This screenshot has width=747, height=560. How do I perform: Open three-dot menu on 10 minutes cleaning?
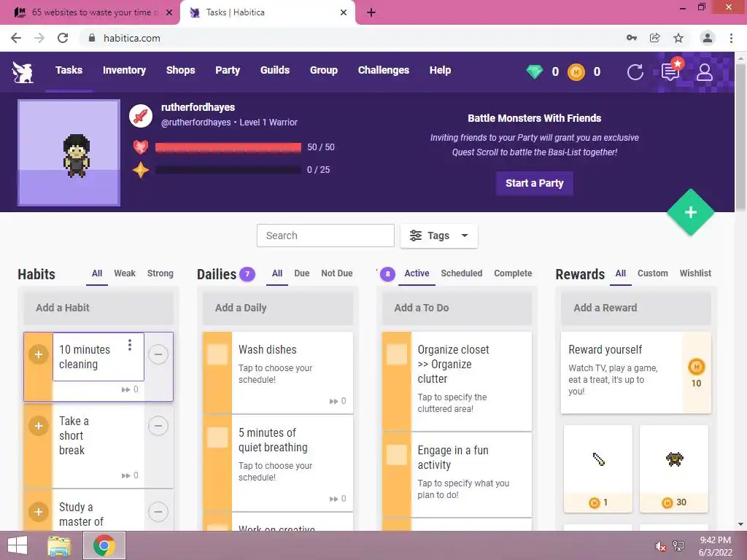(130, 345)
